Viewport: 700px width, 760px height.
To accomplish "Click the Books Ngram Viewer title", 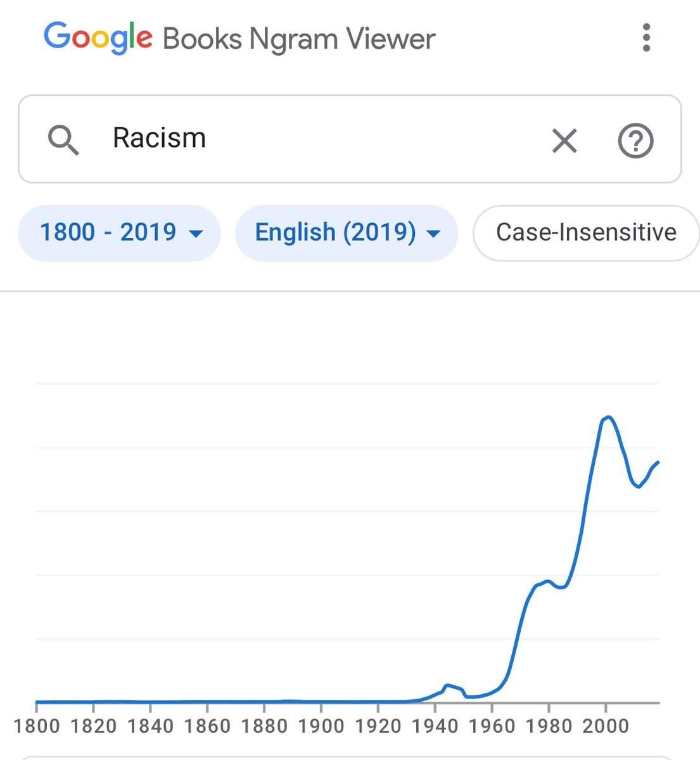I will pos(299,39).
